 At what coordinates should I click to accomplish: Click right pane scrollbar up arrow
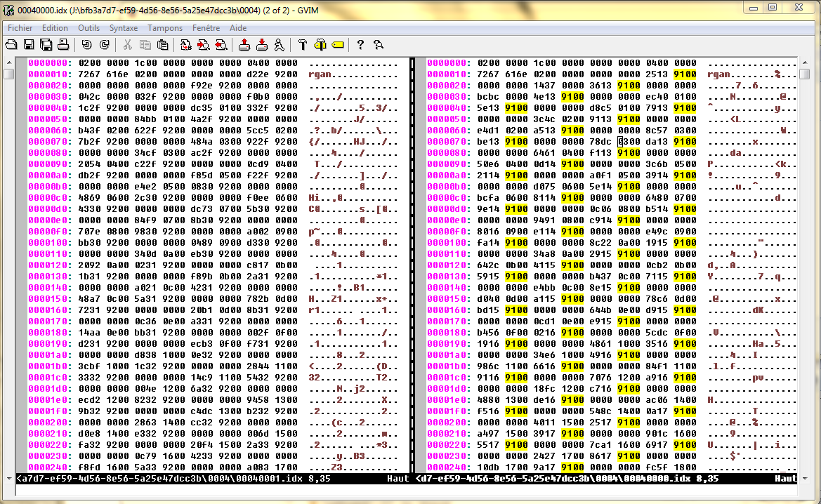pyautogui.click(x=805, y=62)
